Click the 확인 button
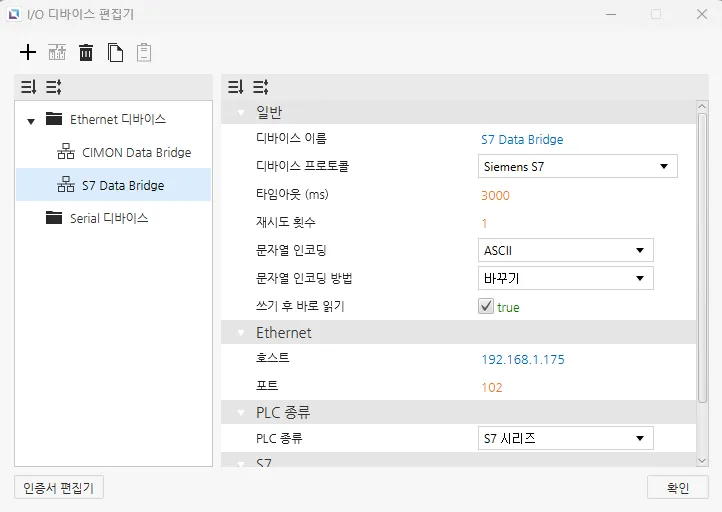Viewport: 722px width, 512px height. [677, 488]
